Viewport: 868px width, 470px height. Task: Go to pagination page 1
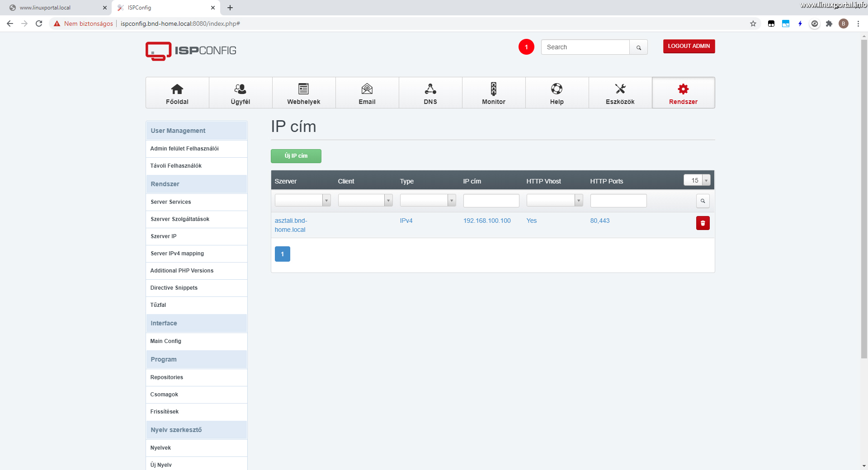[x=283, y=254]
